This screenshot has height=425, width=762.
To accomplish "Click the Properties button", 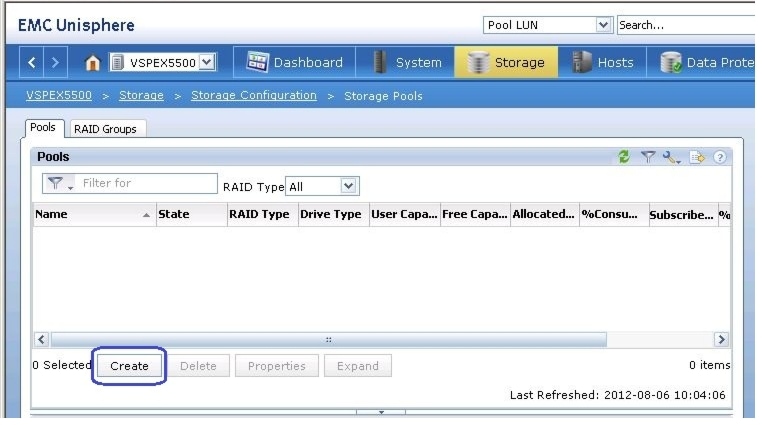I will coord(277,366).
